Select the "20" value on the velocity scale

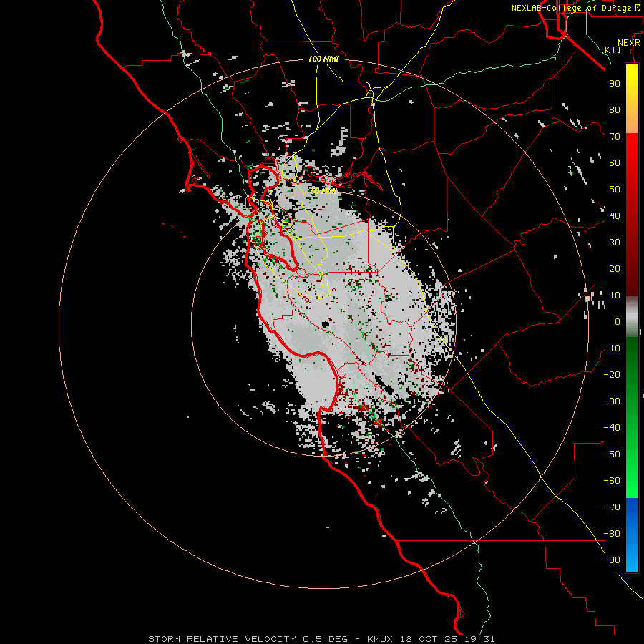pos(615,268)
